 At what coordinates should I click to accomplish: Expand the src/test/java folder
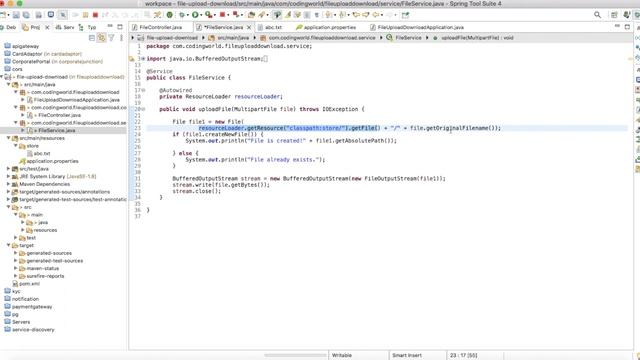tap(9, 169)
